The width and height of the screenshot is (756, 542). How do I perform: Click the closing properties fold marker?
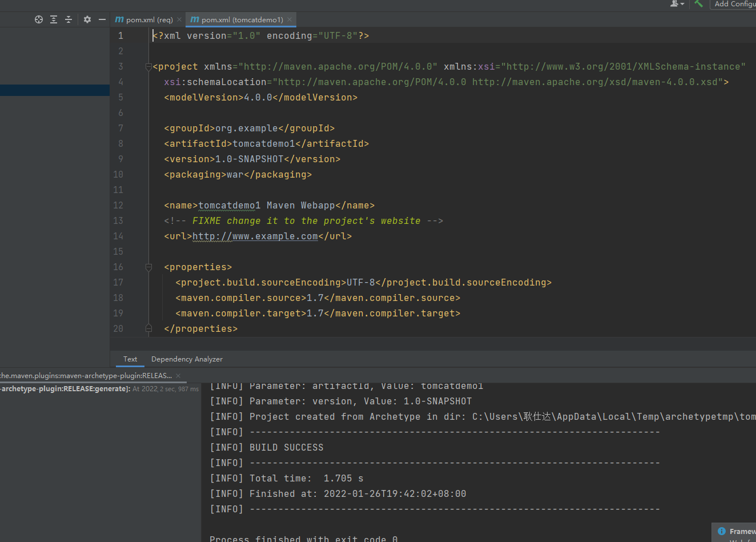click(148, 328)
